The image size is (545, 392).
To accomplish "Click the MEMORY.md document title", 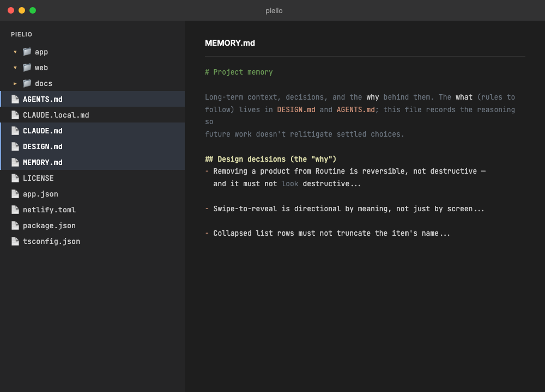I will coord(230,43).
